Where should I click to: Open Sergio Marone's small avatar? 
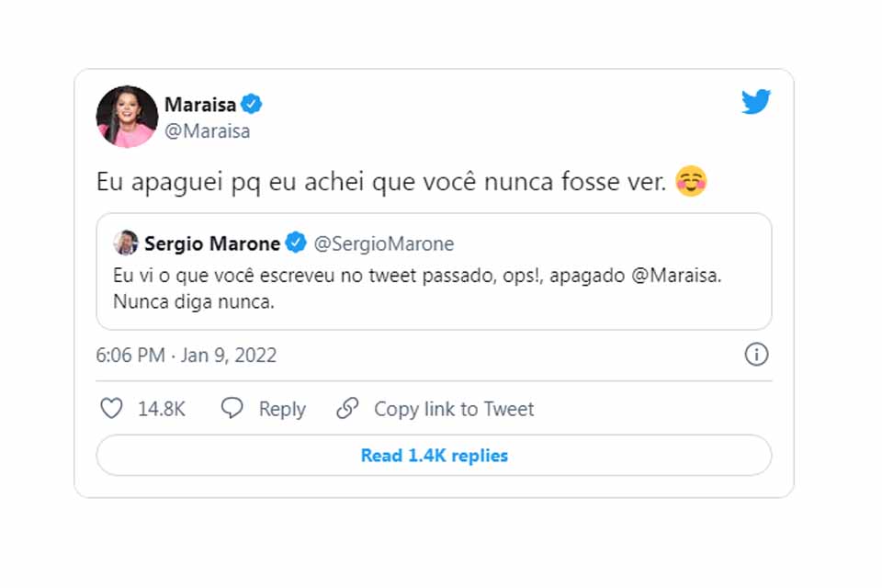[125, 243]
